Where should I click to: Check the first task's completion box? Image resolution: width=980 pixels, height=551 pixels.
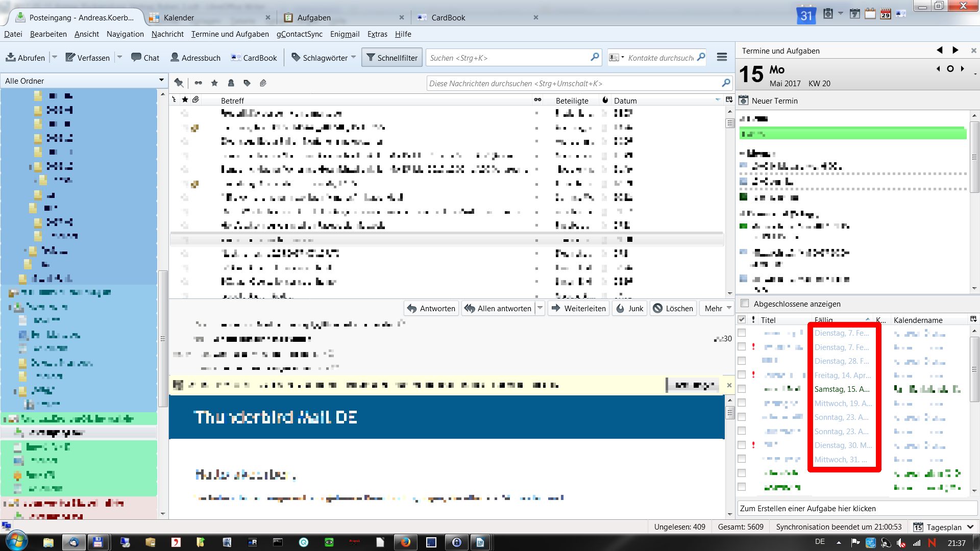[742, 333]
